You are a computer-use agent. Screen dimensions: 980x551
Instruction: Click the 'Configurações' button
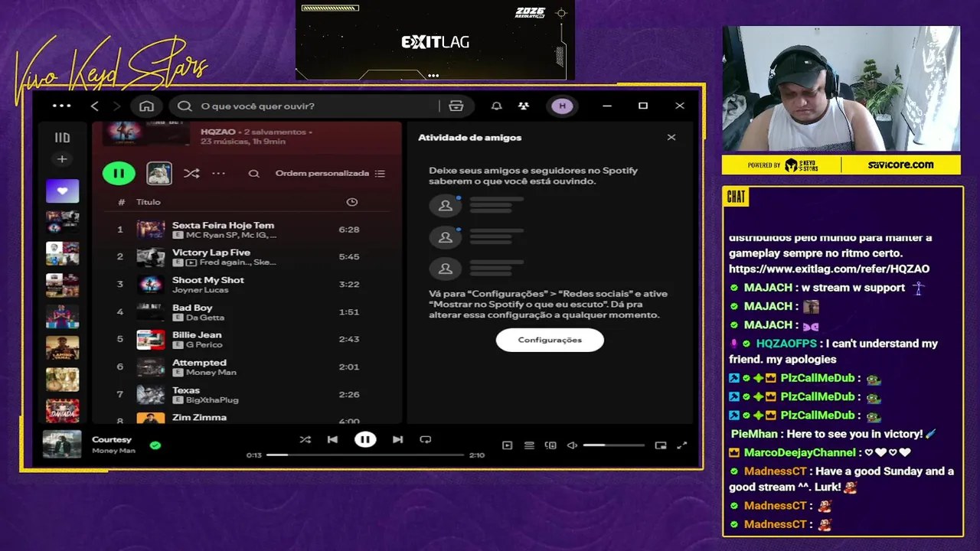(550, 340)
